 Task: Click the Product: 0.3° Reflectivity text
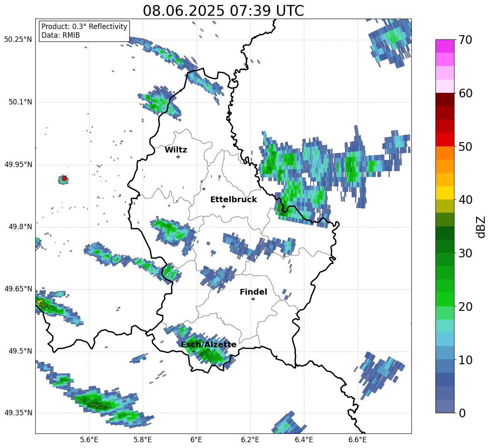tap(84, 26)
